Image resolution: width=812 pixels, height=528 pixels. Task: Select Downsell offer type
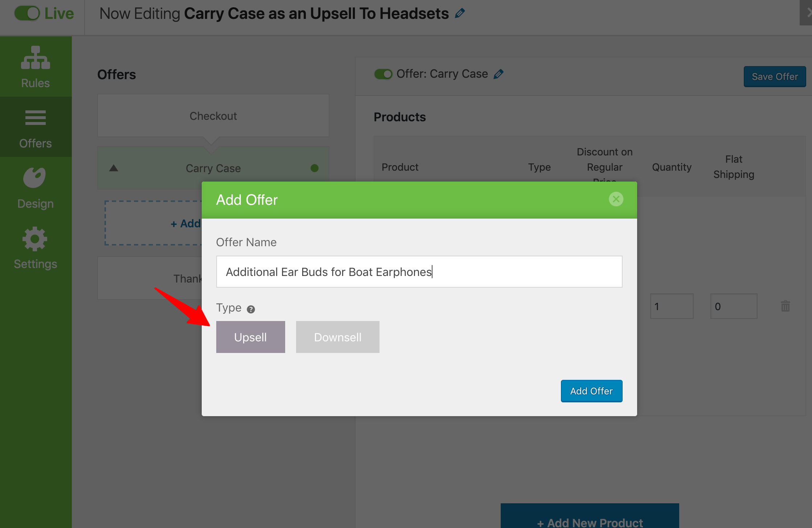coord(338,337)
